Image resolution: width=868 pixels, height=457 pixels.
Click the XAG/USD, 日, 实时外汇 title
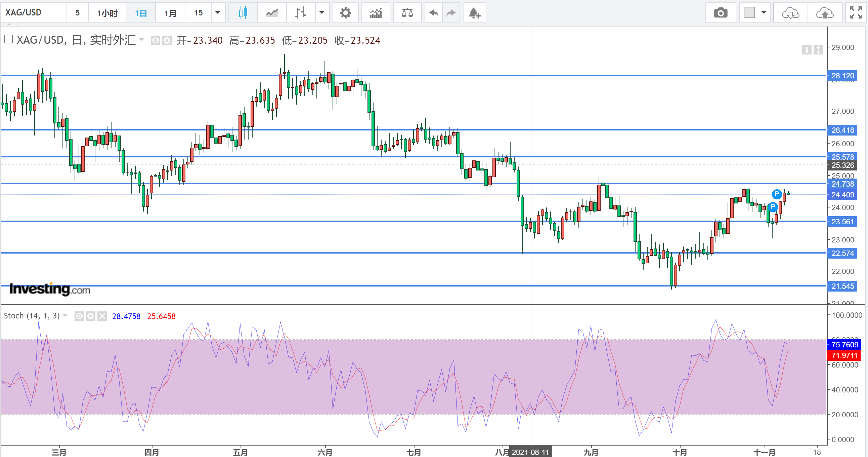tap(76, 40)
